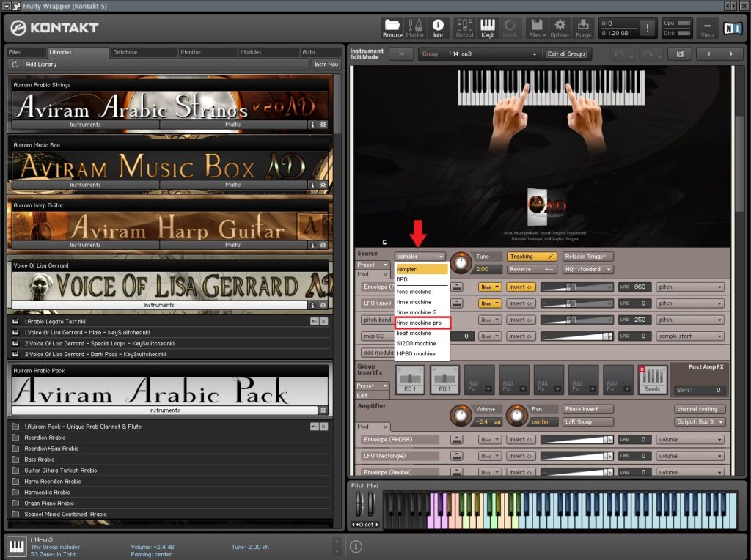Toggle Invert on the midi CC row

tap(521, 336)
